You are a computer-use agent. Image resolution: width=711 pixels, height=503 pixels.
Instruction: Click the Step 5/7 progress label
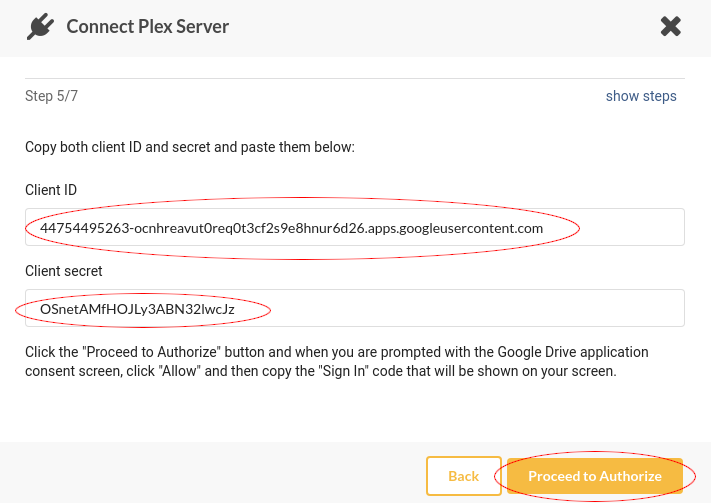coord(51,96)
